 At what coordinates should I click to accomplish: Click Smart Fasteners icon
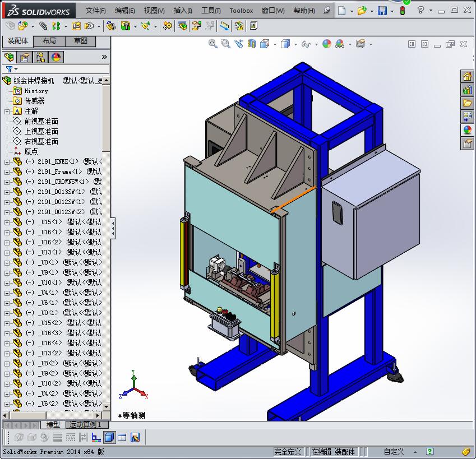76,26
